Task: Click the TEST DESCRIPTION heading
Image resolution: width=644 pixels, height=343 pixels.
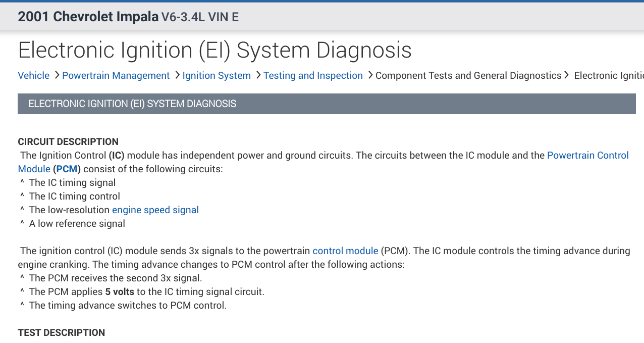Action: point(62,332)
